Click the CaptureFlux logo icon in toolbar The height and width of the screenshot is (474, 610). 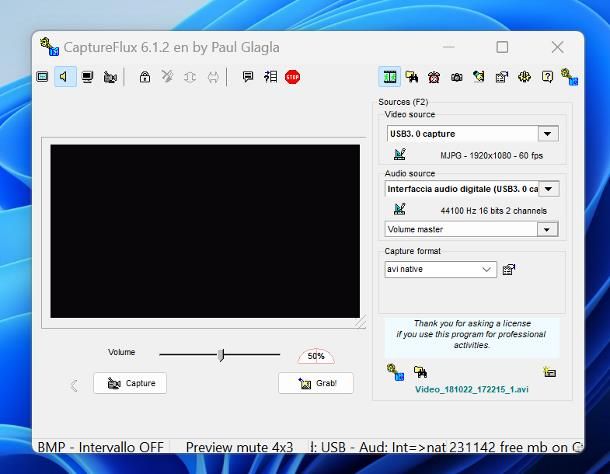(x=570, y=77)
